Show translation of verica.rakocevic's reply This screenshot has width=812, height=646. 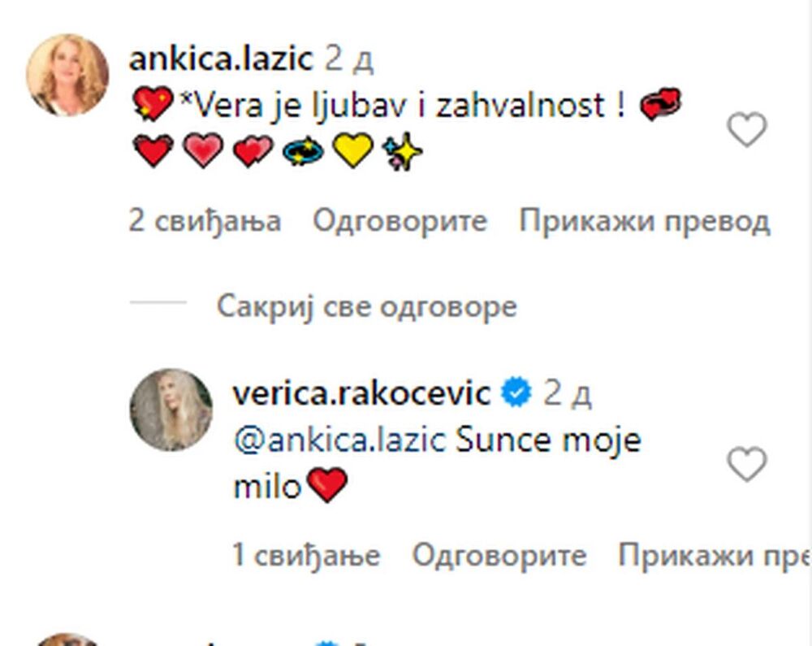(715, 555)
